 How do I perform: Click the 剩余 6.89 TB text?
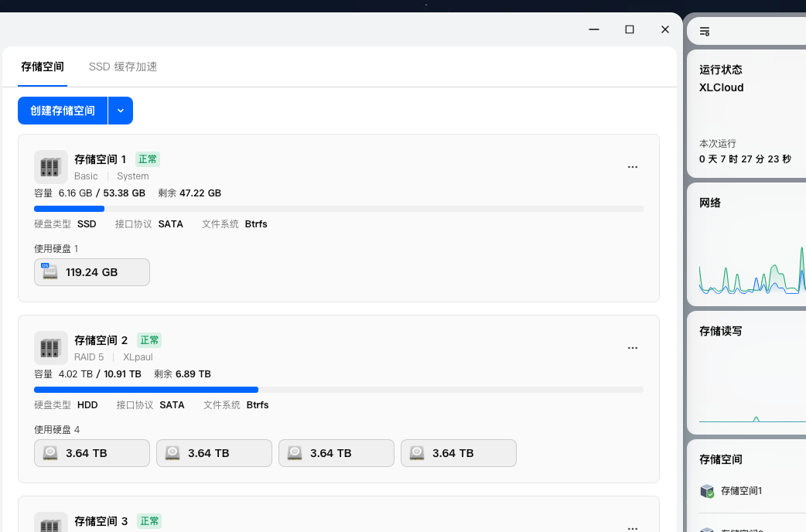[183, 373]
